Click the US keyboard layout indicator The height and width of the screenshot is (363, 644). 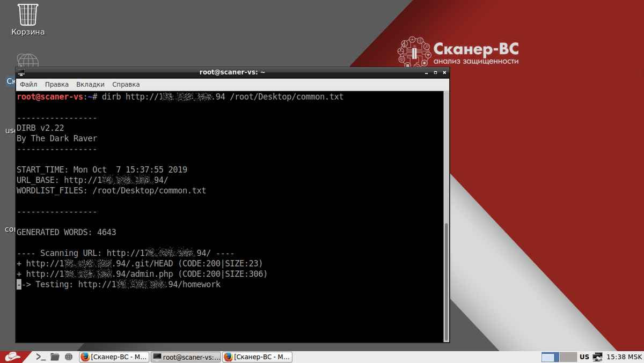(x=584, y=357)
